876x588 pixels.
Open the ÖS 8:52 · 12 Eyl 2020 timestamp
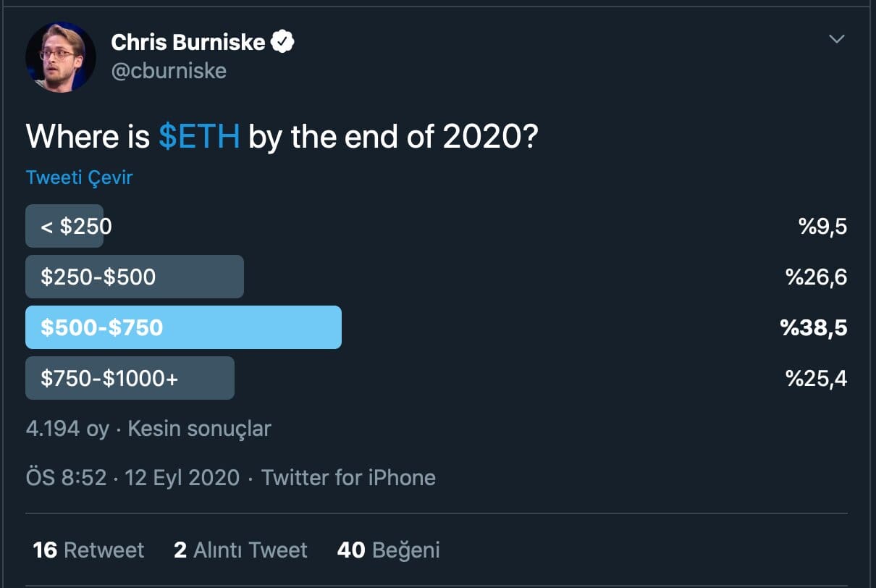132,478
